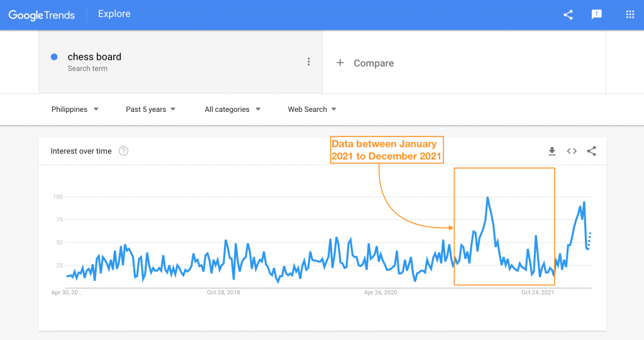Expand the All categories dropdown
The width and height of the screenshot is (644, 340).
[232, 109]
